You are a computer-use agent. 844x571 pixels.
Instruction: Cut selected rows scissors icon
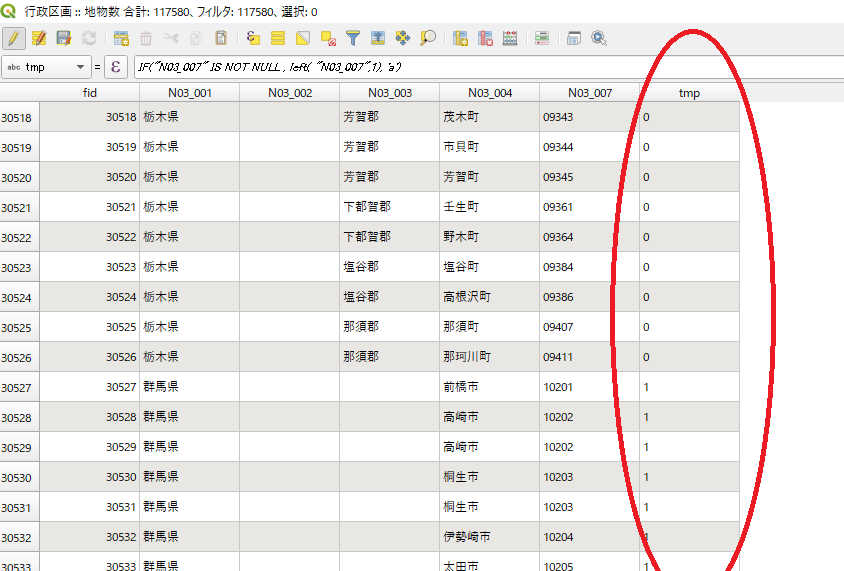171,38
